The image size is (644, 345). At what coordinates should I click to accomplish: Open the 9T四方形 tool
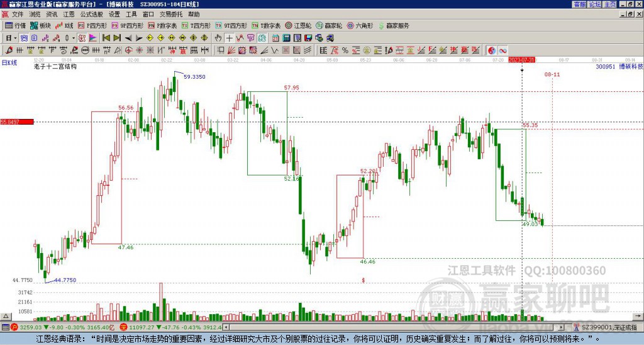[231, 25]
